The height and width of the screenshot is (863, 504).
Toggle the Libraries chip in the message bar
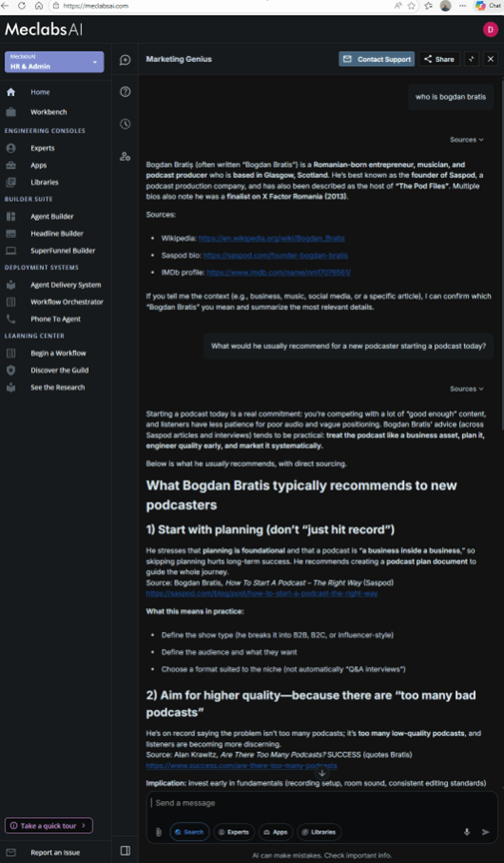pos(319,832)
